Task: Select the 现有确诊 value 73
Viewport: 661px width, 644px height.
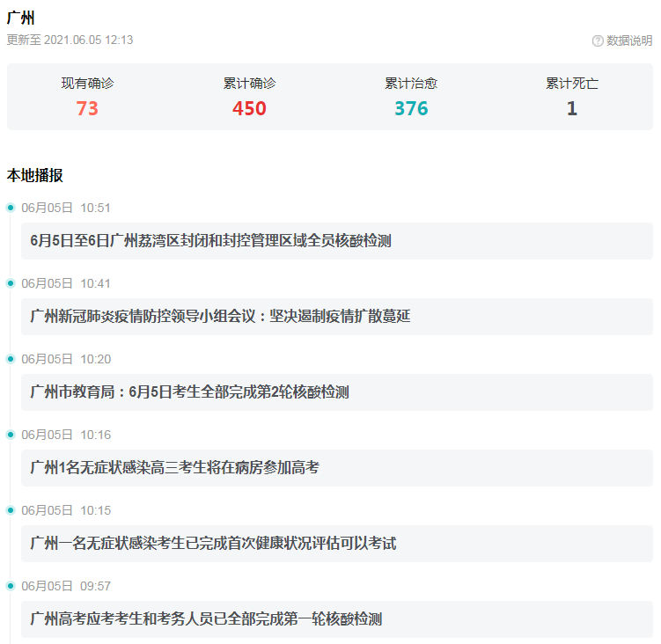Action: pos(87,108)
